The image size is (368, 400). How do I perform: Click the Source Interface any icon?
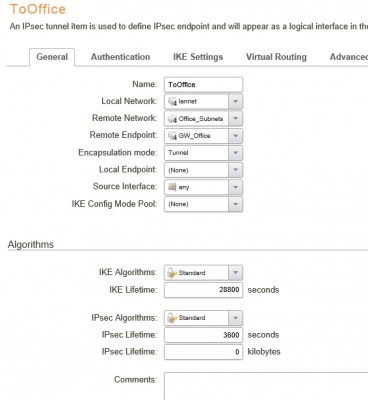pyautogui.click(x=172, y=187)
